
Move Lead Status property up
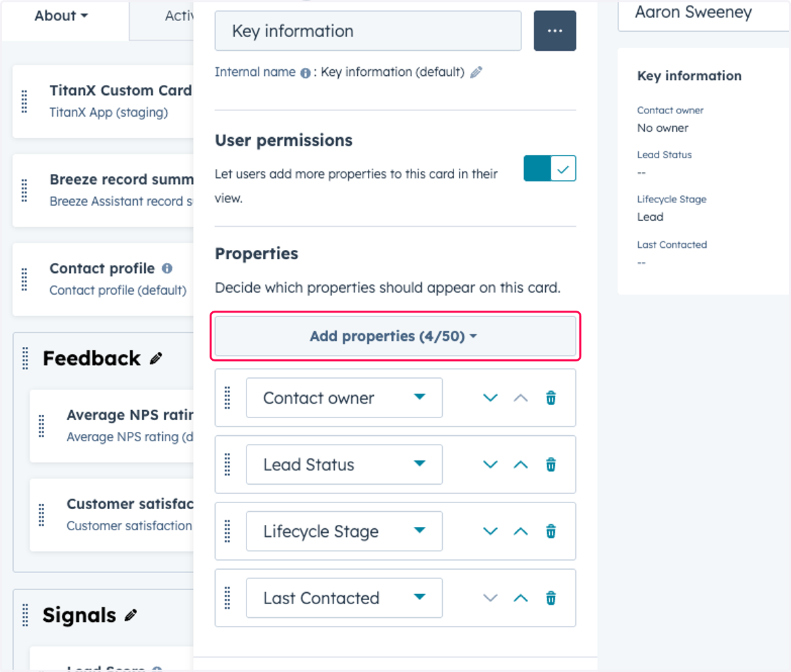(x=521, y=464)
